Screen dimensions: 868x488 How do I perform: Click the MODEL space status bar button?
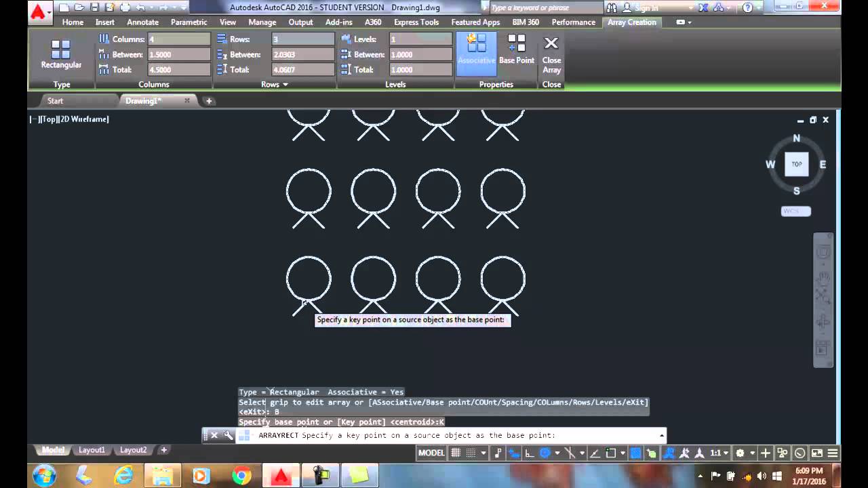coord(431,453)
